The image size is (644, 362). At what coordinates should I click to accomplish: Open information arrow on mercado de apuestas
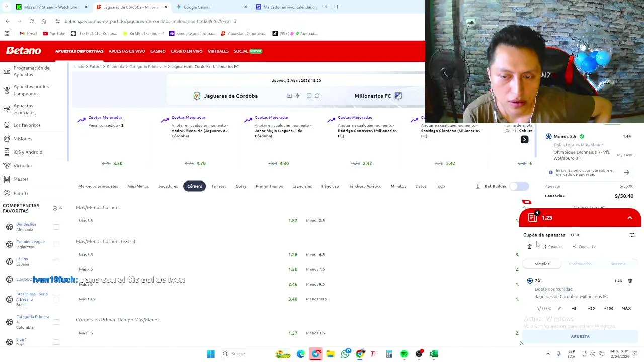click(x=626, y=172)
